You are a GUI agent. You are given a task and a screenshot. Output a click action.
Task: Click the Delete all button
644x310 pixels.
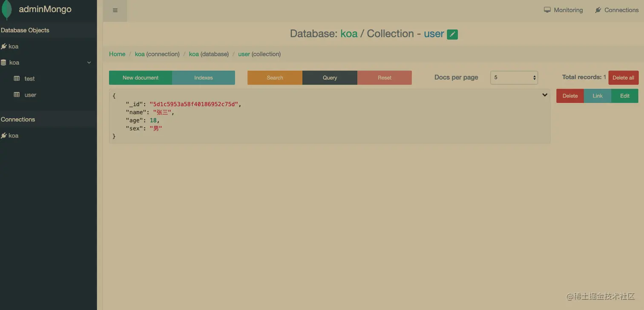click(624, 77)
